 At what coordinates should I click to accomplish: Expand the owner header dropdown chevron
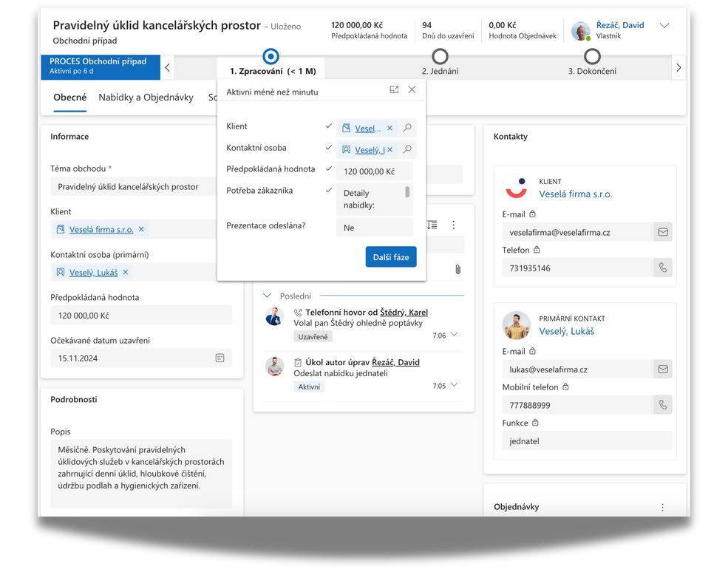tap(664, 26)
